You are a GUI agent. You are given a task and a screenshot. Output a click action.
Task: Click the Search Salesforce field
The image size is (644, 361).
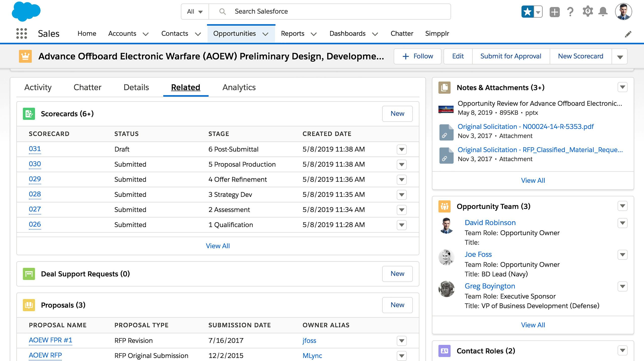[330, 12]
